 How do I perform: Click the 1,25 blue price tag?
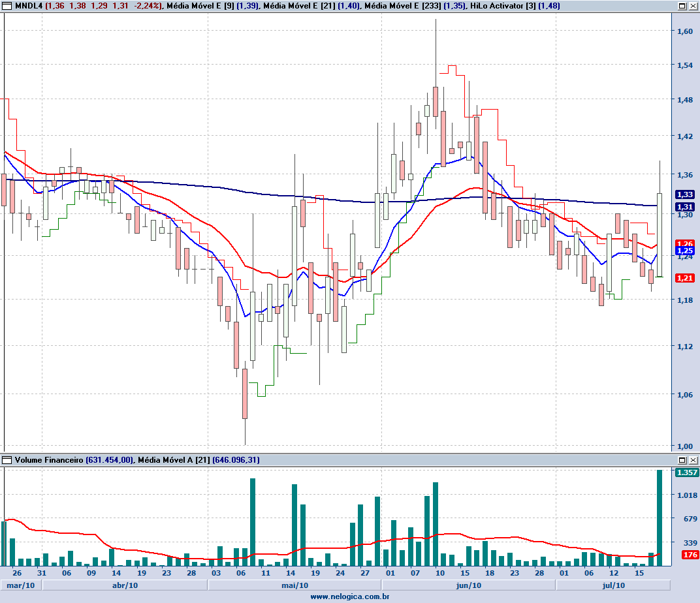pos(685,251)
